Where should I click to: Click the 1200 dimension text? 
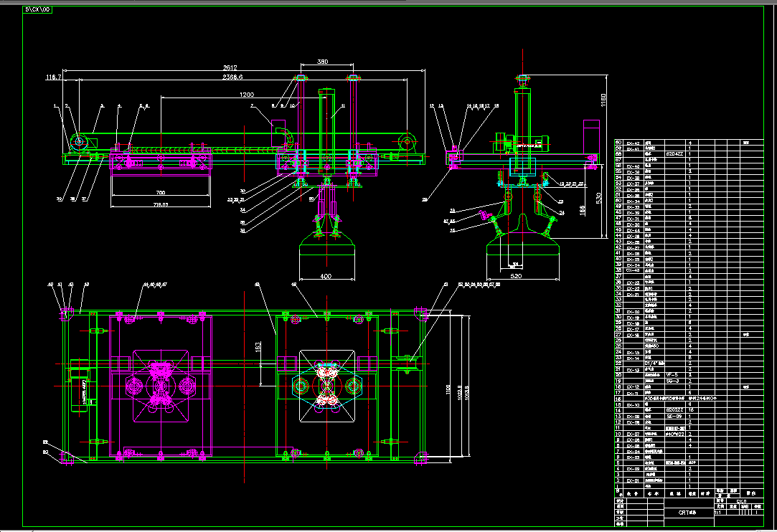tap(247, 94)
